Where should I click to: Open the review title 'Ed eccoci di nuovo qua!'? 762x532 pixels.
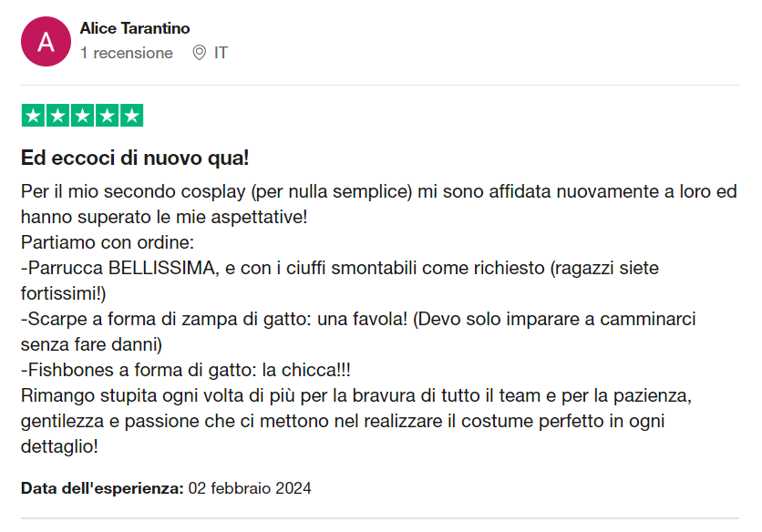[x=135, y=158]
